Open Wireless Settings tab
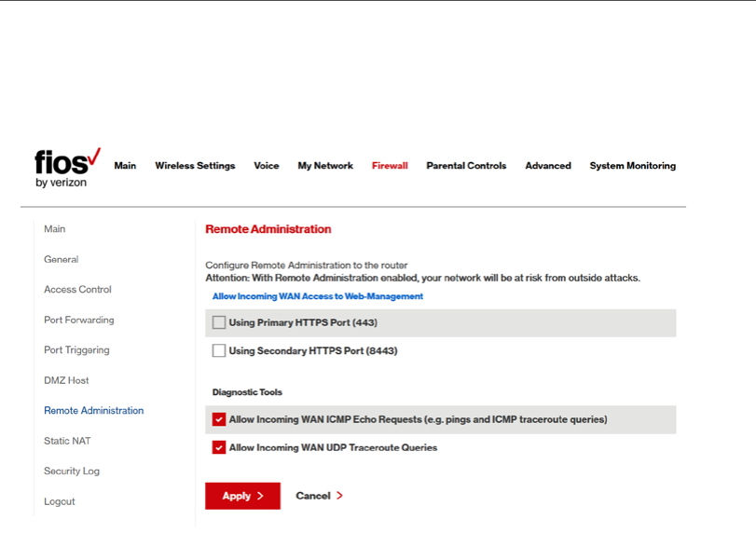This screenshot has height=533, width=756. (x=195, y=166)
